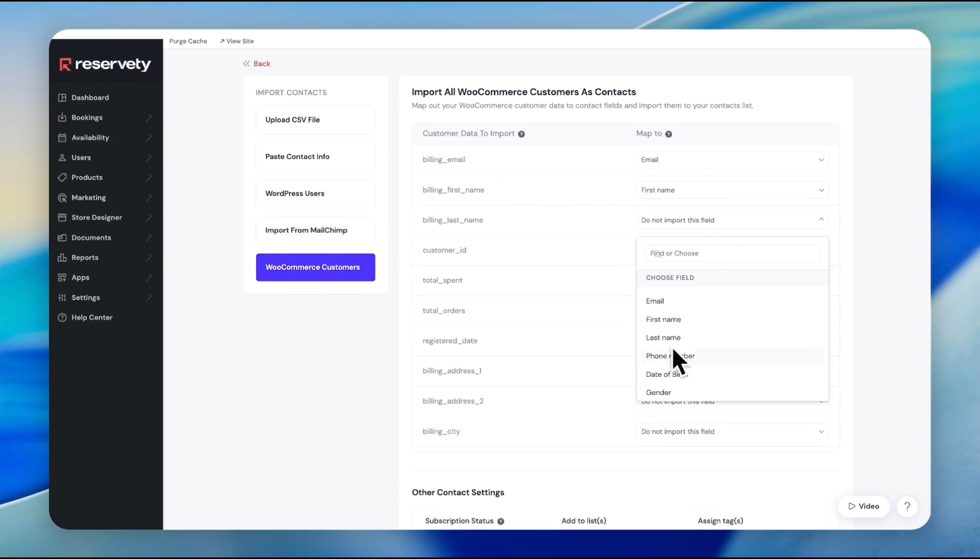This screenshot has height=559, width=980.
Task: Collapse the billing_last_name Map to dropdown
Action: tap(732, 220)
